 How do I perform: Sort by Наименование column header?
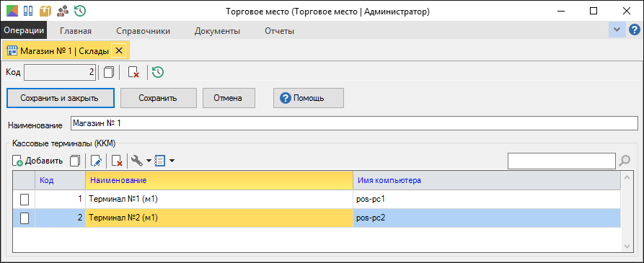click(219, 181)
